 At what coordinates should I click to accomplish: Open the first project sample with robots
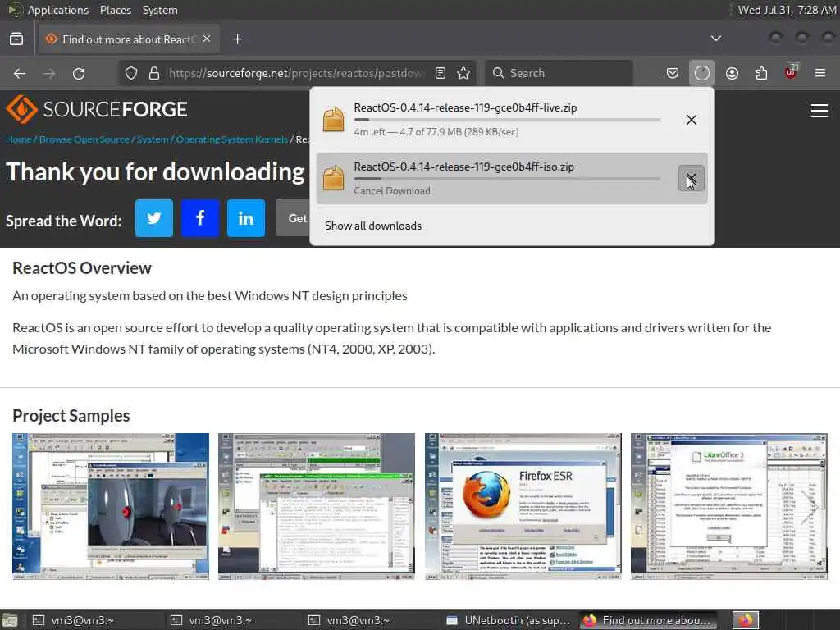[111, 506]
